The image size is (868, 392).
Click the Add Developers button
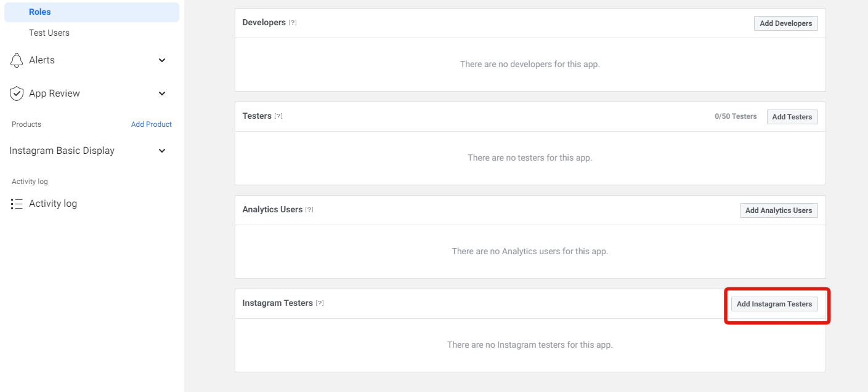click(785, 23)
